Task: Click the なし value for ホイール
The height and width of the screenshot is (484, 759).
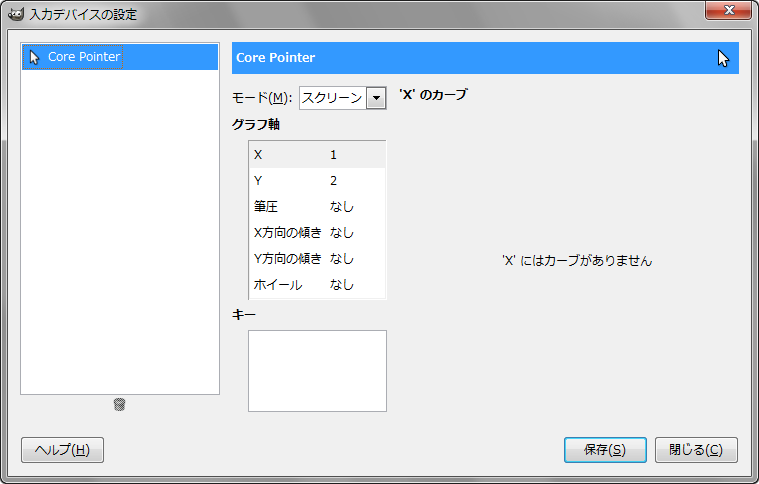Action: pyautogui.click(x=342, y=285)
